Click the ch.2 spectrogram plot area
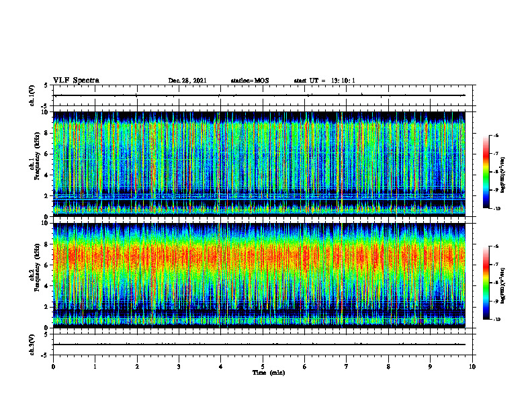The image size is (532, 411). click(259, 275)
